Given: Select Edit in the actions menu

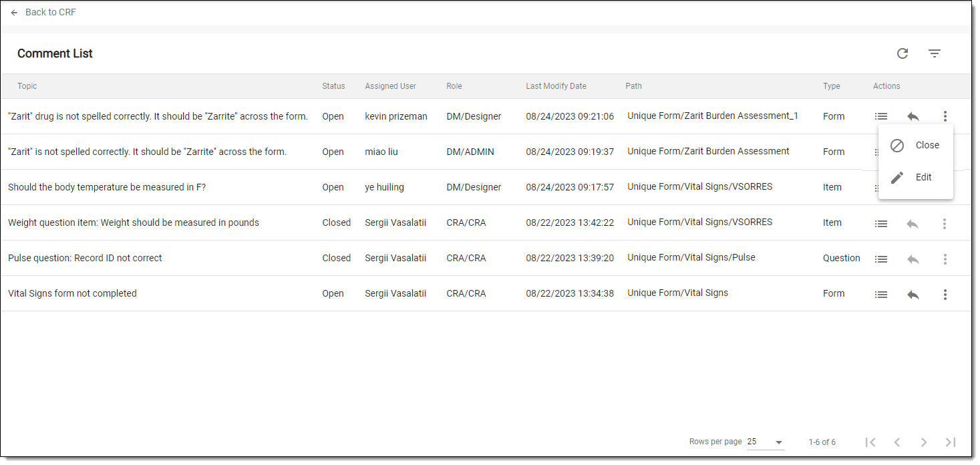Looking at the screenshot, I should tap(915, 177).
